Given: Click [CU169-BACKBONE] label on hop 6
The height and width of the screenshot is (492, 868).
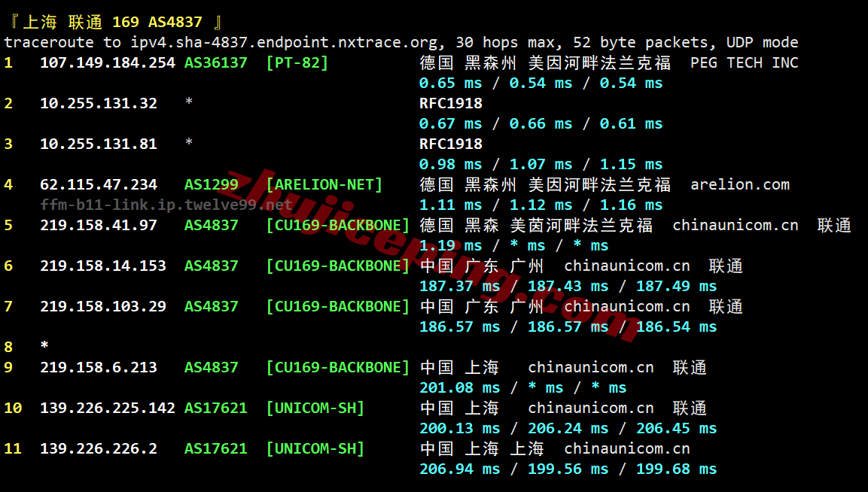Looking at the screenshot, I should [x=337, y=265].
